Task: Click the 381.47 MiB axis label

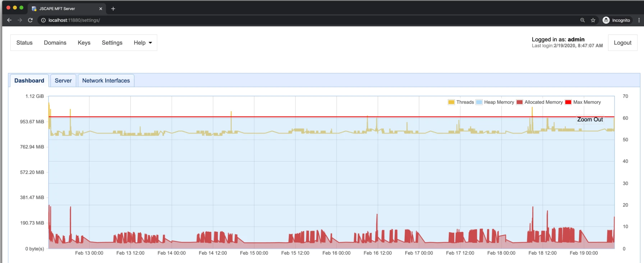Action: tap(32, 198)
